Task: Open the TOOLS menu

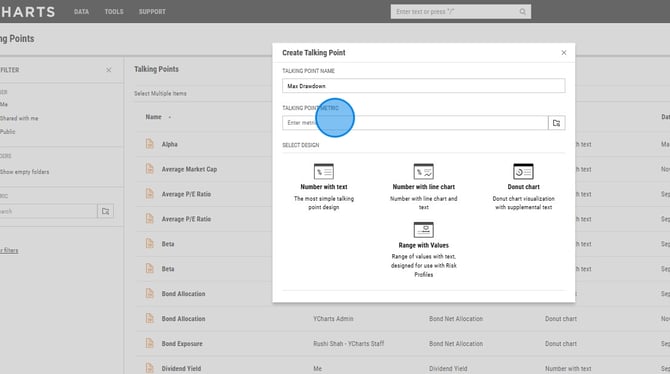Action: tap(114, 12)
